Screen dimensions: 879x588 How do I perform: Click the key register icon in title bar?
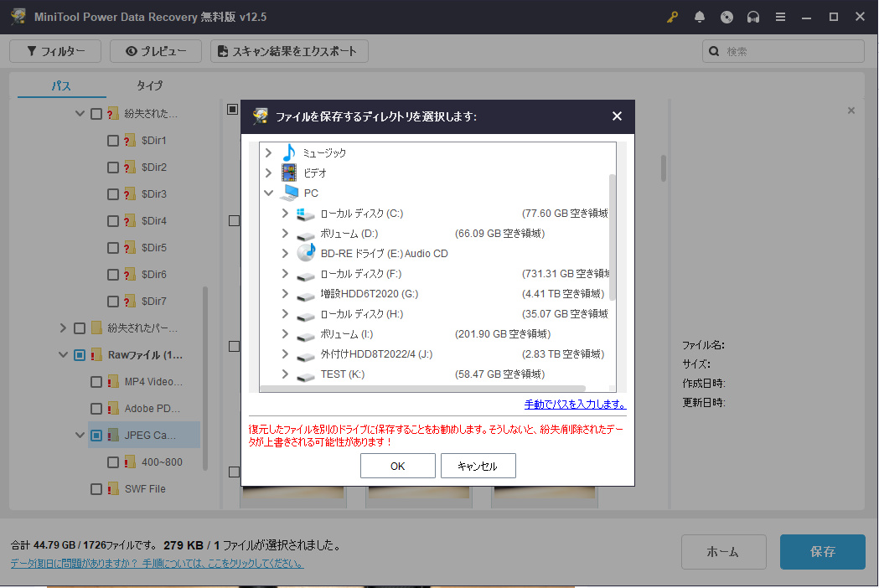pos(672,18)
